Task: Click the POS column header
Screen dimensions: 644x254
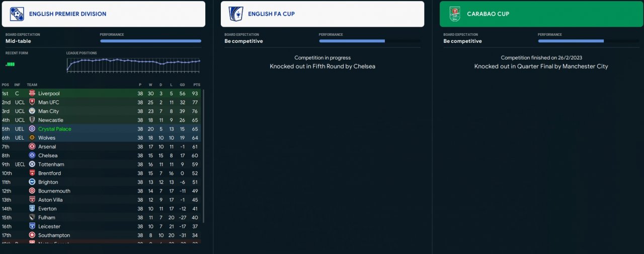Action: click(6, 85)
